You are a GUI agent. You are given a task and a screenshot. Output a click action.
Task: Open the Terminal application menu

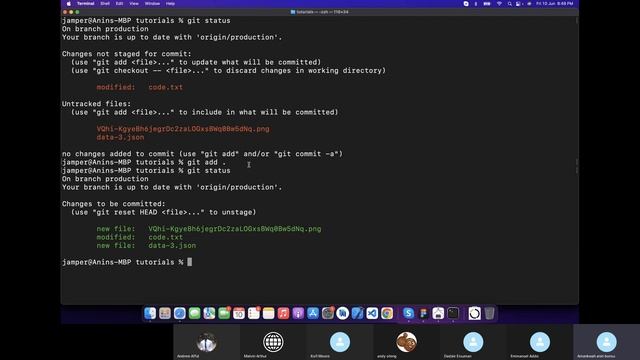point(85,4)
